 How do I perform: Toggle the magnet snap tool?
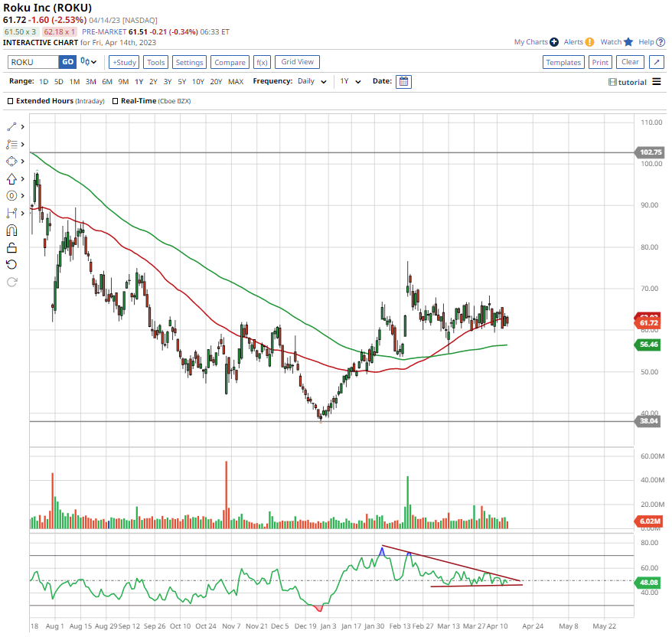pos(11,230)
